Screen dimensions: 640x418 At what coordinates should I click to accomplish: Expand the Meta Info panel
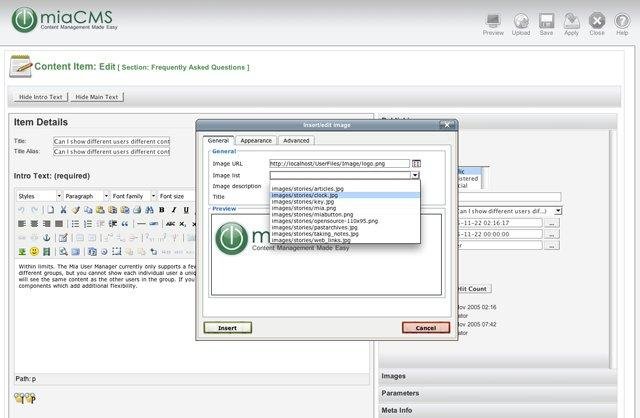coord(498,410)
